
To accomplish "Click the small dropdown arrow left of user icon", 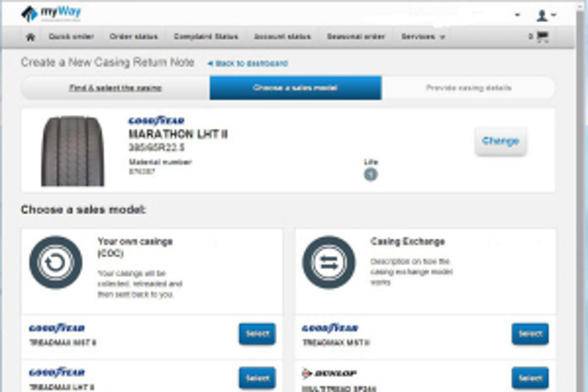I will pos(518,15).
